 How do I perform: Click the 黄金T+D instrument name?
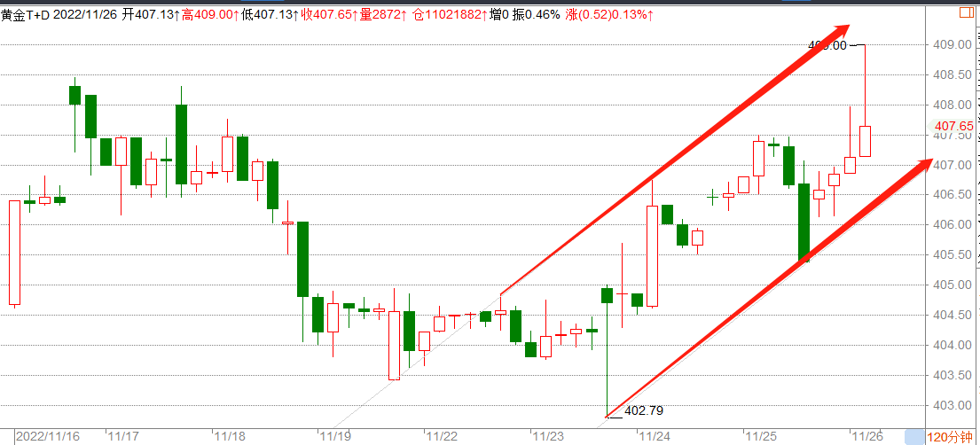click(25, 15)
